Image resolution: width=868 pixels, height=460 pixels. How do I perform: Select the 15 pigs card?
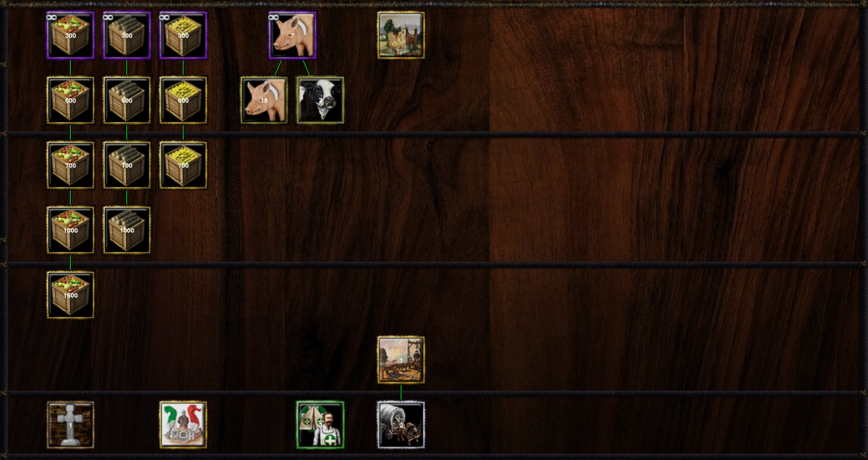click(x=264, y=100)
